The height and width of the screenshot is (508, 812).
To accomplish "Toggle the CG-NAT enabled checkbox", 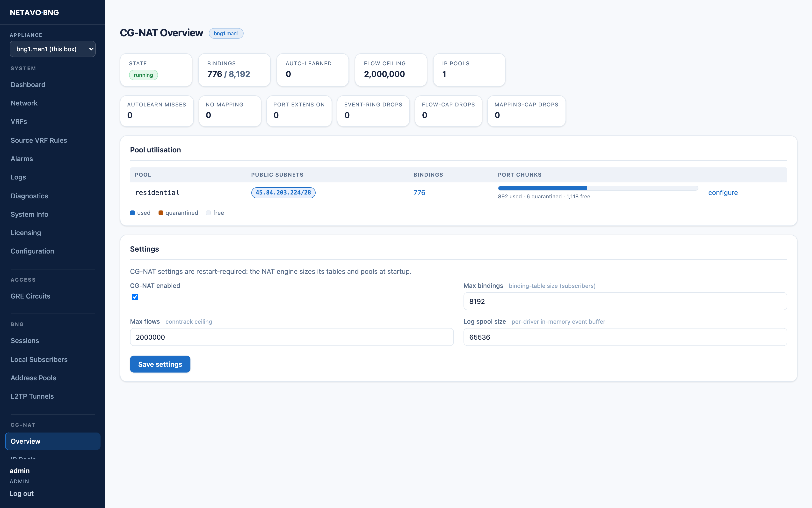I will [x=135, y=297].
